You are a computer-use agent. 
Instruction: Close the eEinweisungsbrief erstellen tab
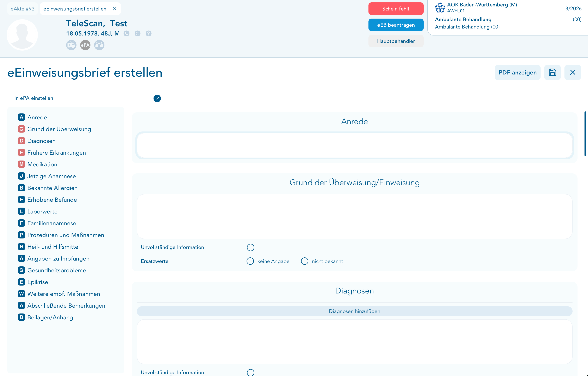point(115,9)
